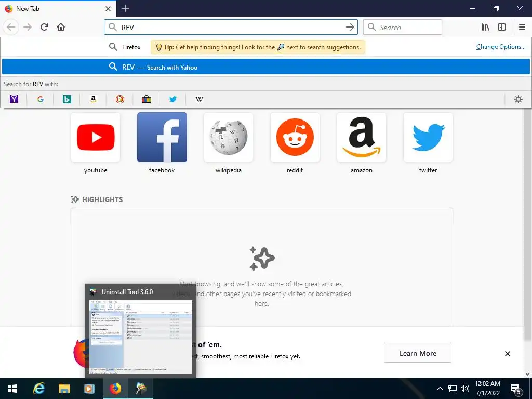The height and width of the screenshot is (399, 532).
Task: Click the go arrow in the address bar
Action: [x=350, y=27]
